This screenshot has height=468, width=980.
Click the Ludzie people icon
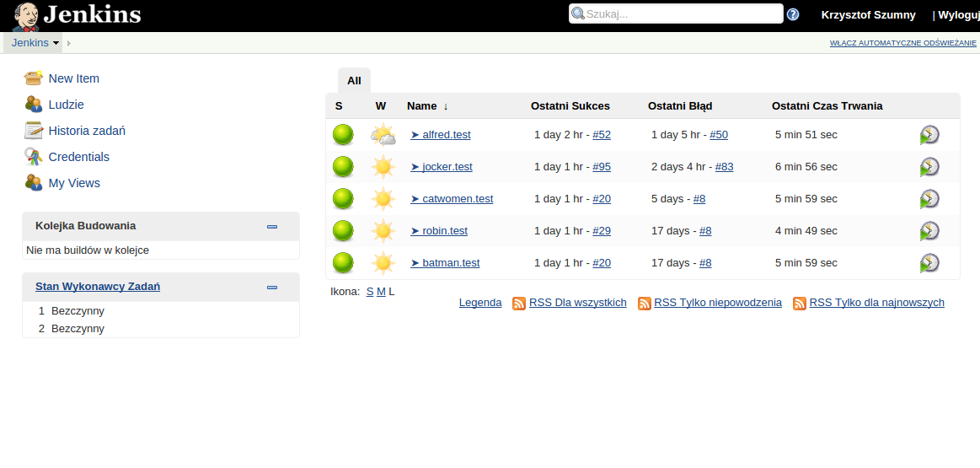coord(33,105)
